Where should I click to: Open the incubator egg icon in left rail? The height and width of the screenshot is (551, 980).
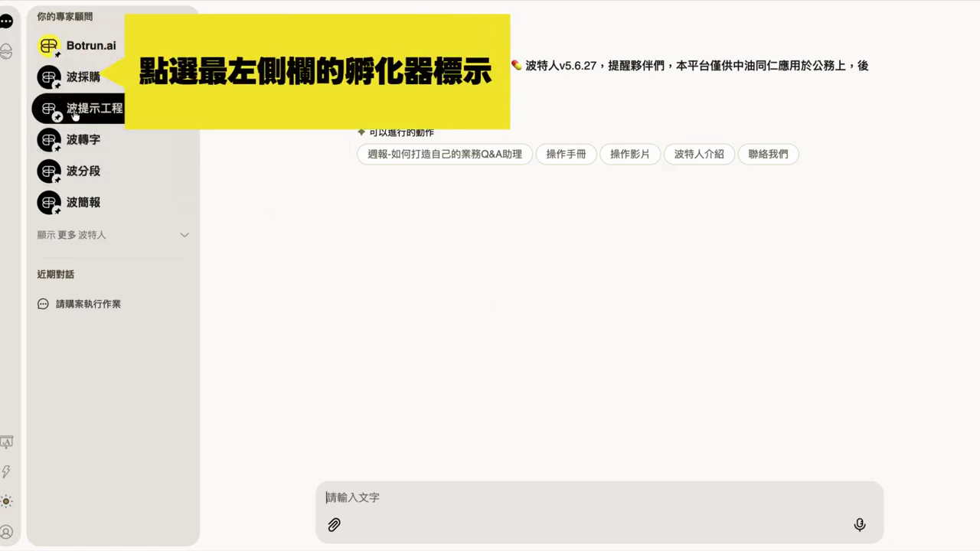[x=6, y=51]
